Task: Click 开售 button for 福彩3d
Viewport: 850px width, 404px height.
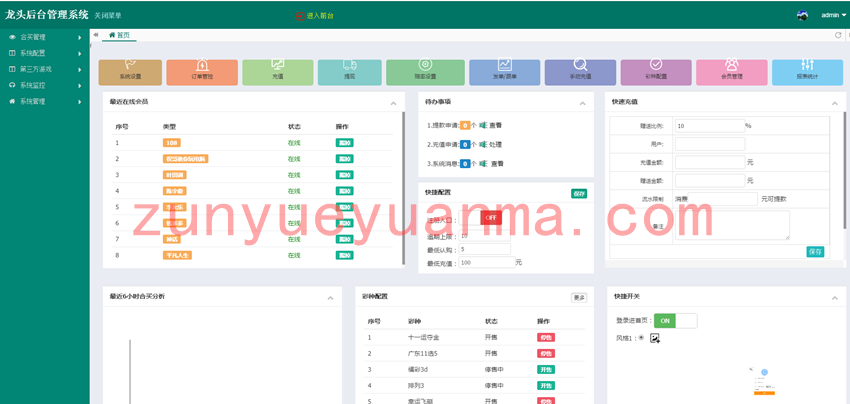Action: click(x=546, y=369)
